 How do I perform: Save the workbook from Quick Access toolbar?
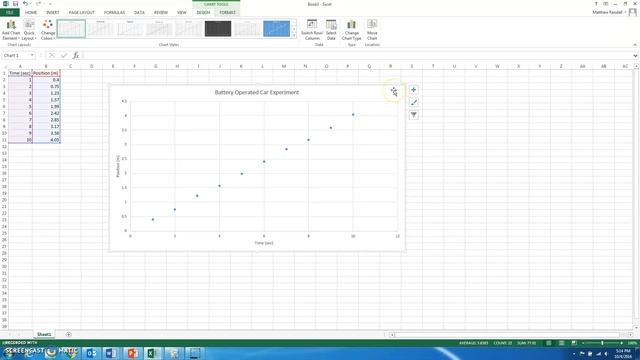click(15, 4)
